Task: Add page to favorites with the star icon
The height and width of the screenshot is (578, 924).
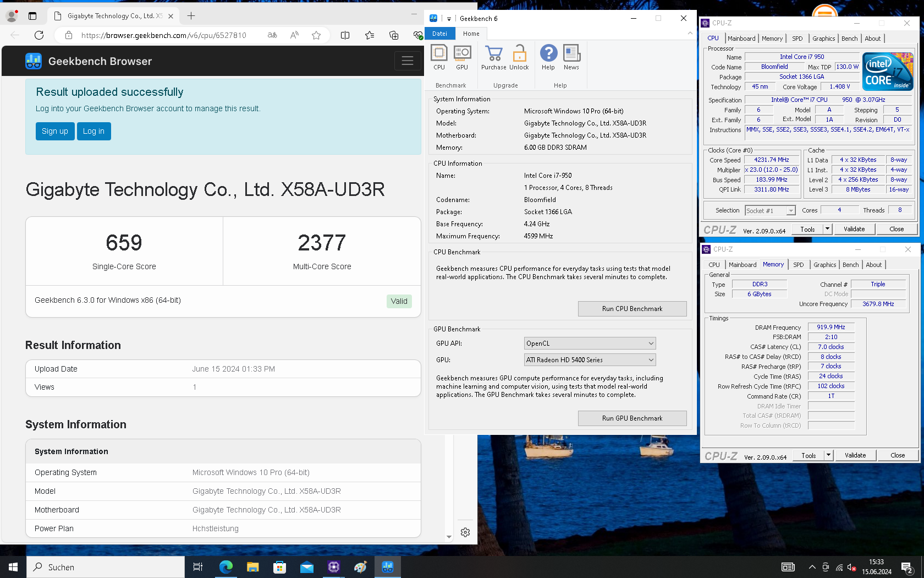Action: pos(316,35)
